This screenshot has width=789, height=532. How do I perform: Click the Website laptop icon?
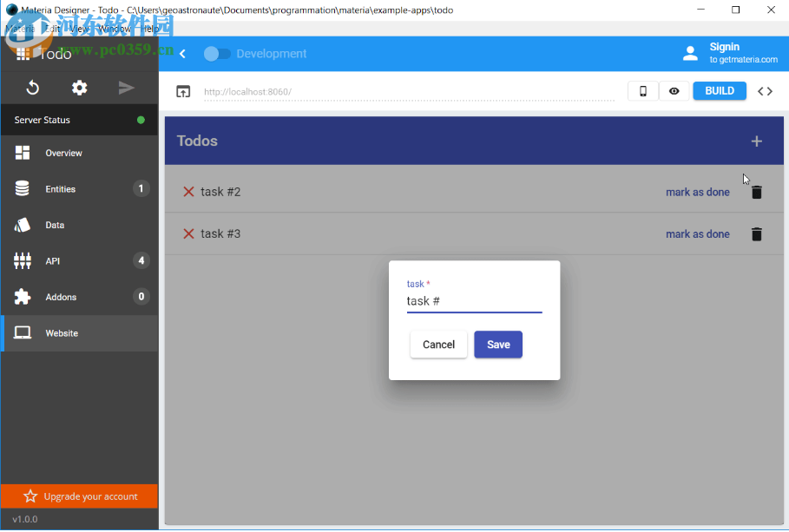[23, 332]
